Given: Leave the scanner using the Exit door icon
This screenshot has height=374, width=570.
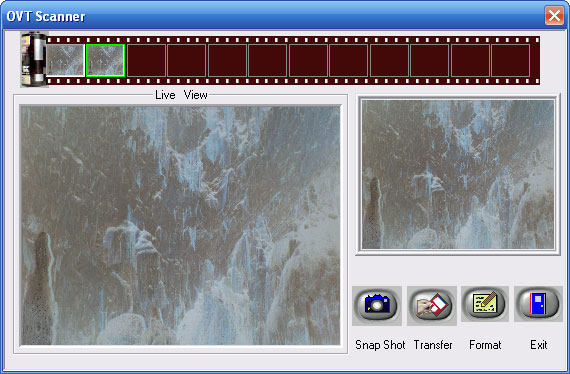Looking at the screenshot, I should 538,304.
